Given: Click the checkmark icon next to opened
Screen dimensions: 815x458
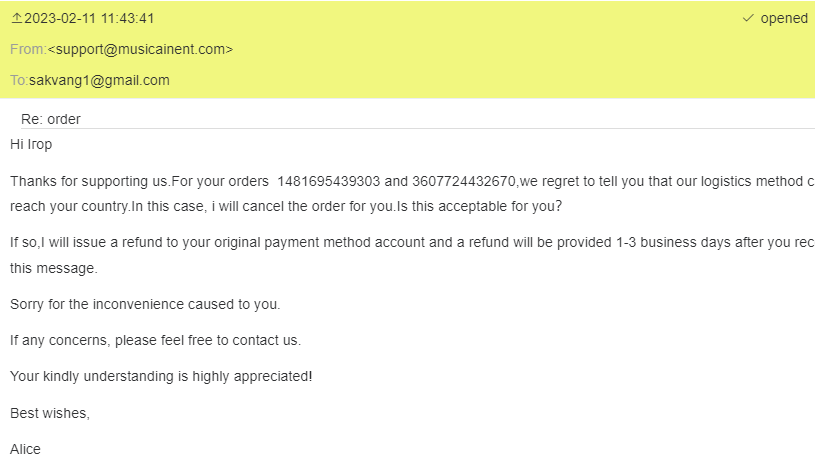Looking at the screenshot, I should click(x=748, y=19).
